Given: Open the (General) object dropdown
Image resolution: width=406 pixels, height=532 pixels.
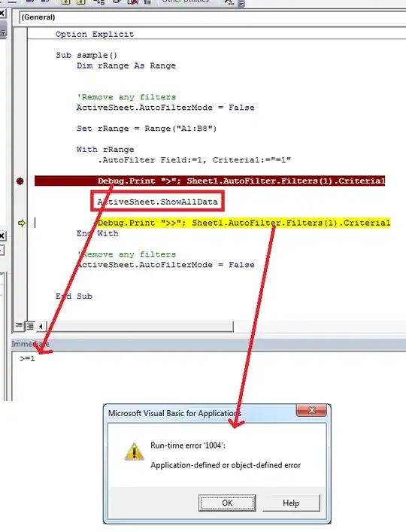Looking at the screenshot, I should tap(213, 17).
